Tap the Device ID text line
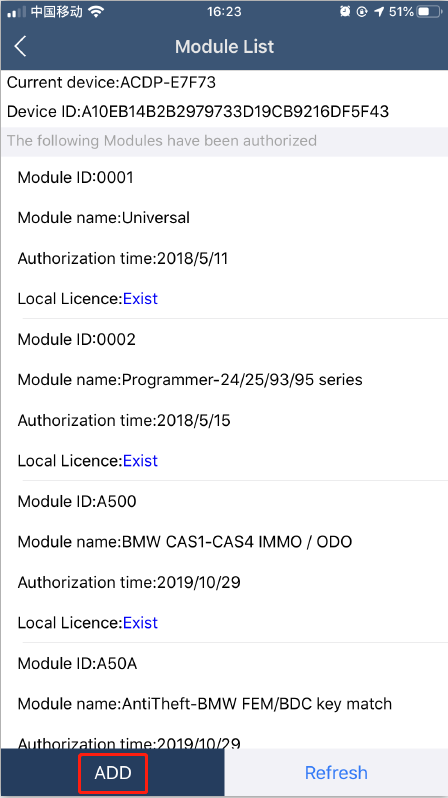 click(x=198, y=111)
